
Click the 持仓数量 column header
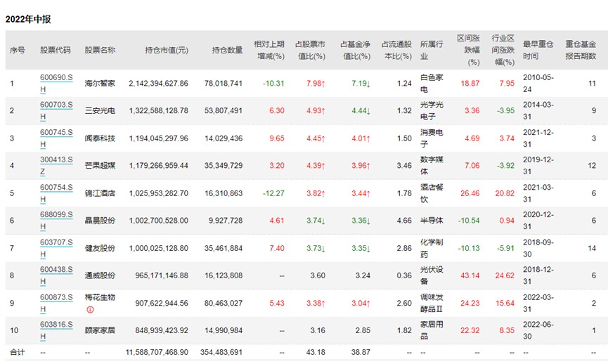tap(227, 50)
